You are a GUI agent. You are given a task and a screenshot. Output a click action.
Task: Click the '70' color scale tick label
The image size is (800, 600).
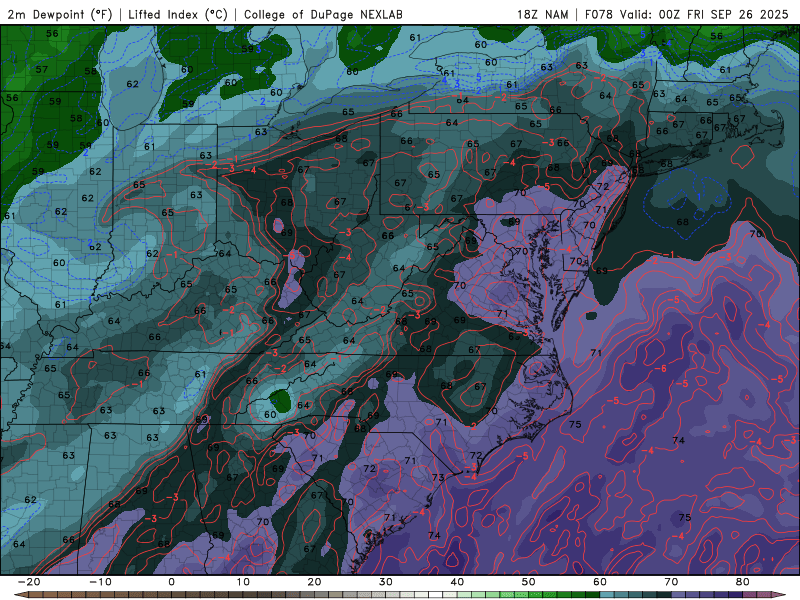click(671, 582)
